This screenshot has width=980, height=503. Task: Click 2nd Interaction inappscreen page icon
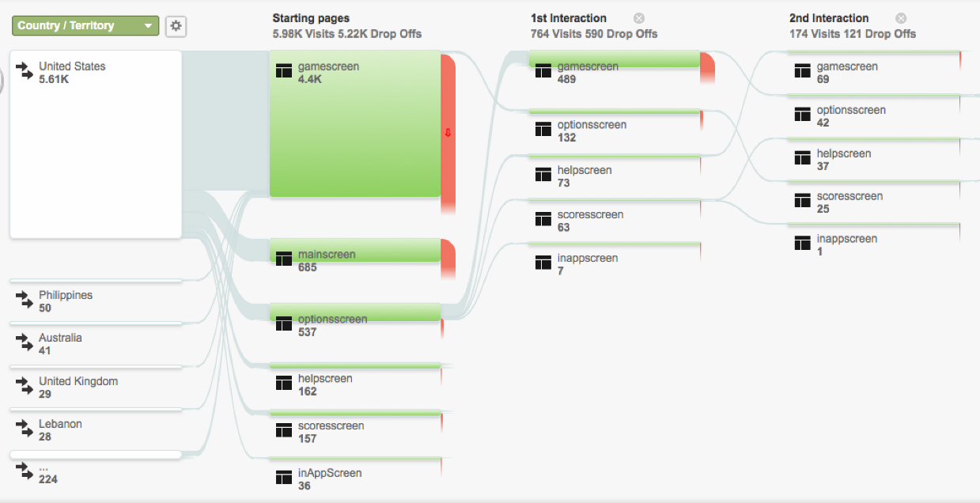[803, 244]
